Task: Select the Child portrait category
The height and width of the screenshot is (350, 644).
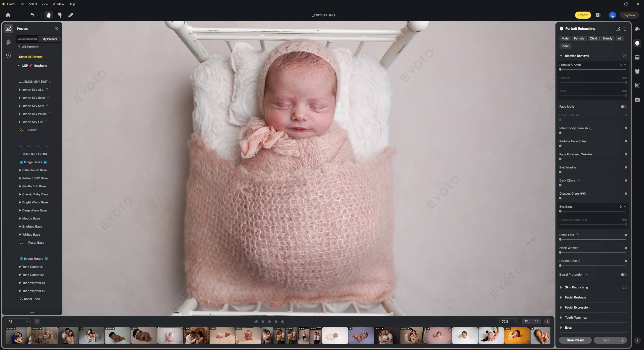Action: 593,38
